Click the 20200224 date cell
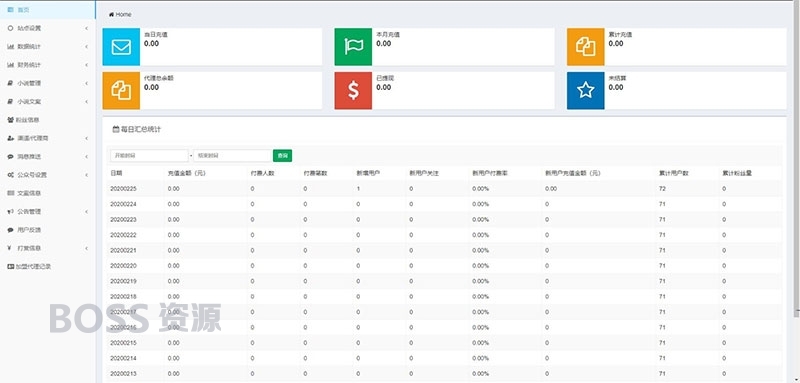The width and height of the screenshot is (800, 383). 123,204
